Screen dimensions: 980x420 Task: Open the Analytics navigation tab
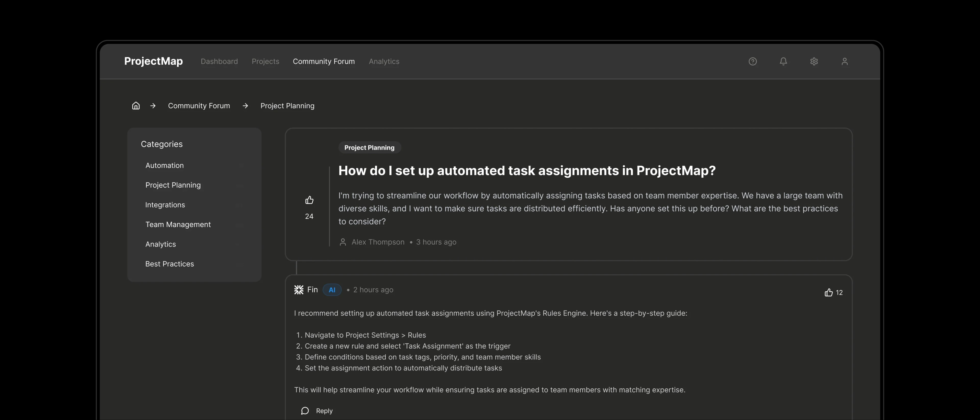point(384,61)
